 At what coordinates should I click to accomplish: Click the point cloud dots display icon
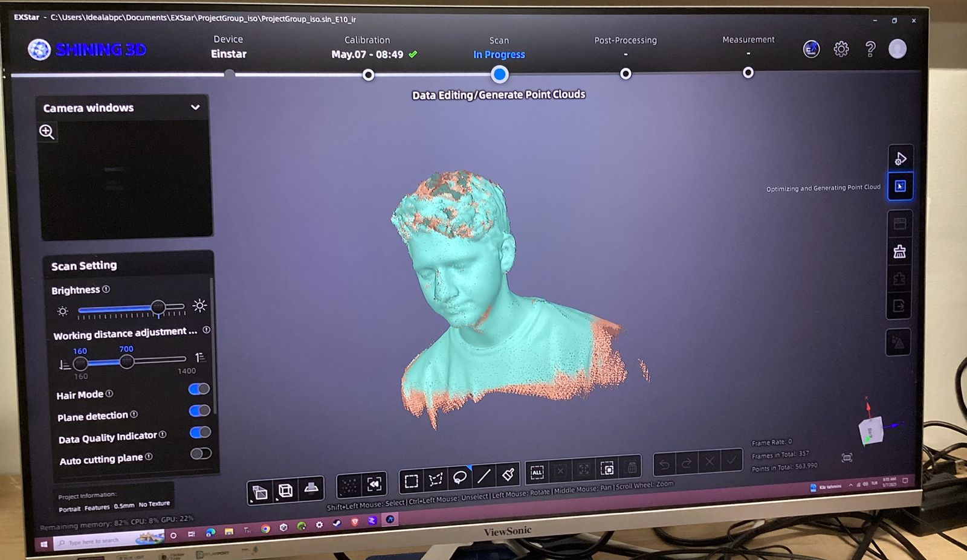tap(349, 485)
